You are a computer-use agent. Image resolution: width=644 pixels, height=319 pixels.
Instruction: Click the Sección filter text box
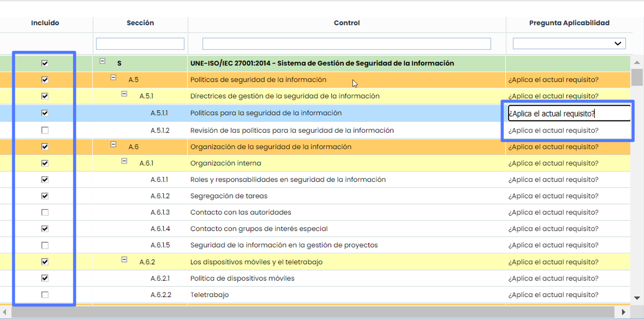tap(140, 44)
